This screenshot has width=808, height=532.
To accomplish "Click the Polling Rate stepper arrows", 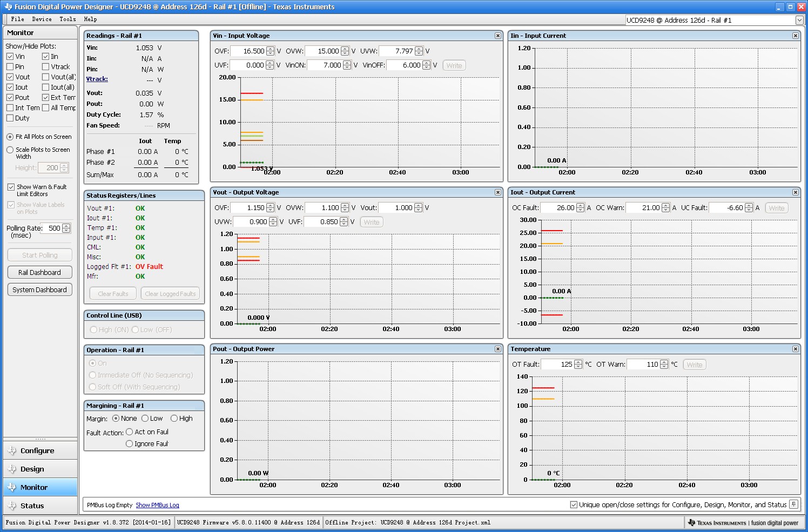I will point(66,228).
